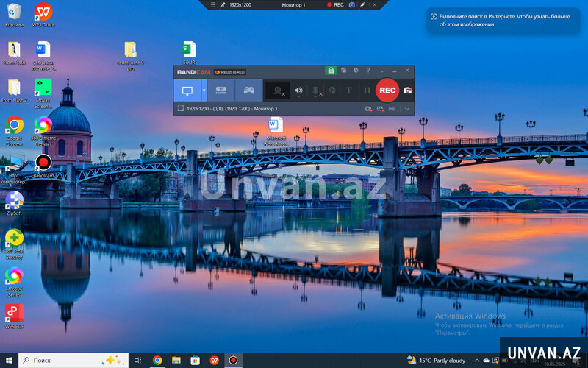Viewport: 588px width, 368px height.
Task: Open the top recording bar hamburger menu
Action: [213, 5]
